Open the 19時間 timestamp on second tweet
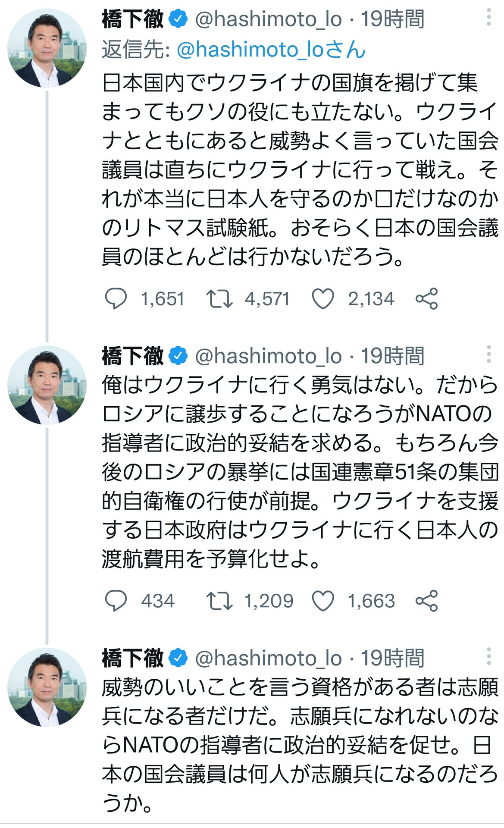The height and width of the screenshot is (828, 504). pos(392,356)
